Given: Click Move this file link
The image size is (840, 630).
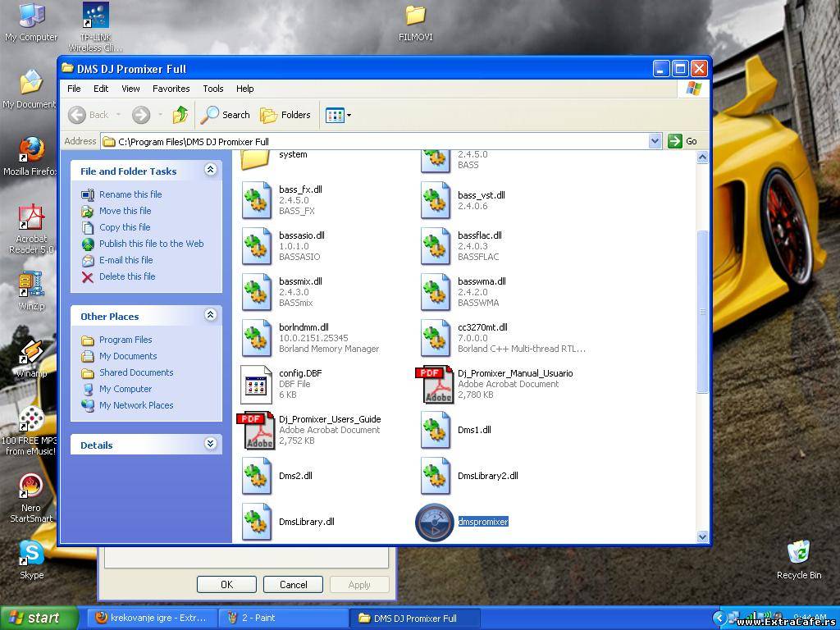Looking at the screenshot, I should click(125, 211).
